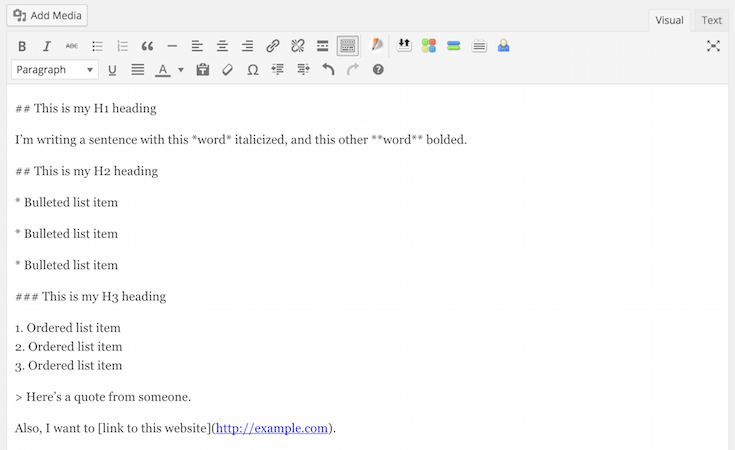Open the Paragraph format dropdown
Screen dimensions: 735x450
point(54,70)
